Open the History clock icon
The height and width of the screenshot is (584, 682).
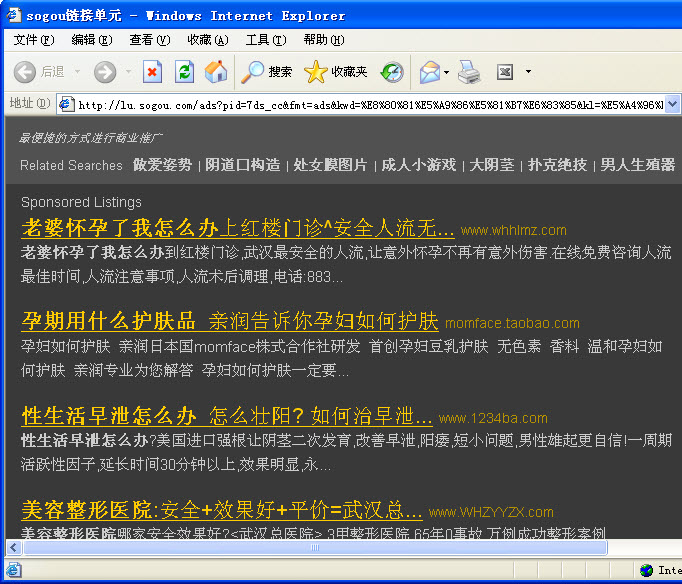tap(392, 72)
